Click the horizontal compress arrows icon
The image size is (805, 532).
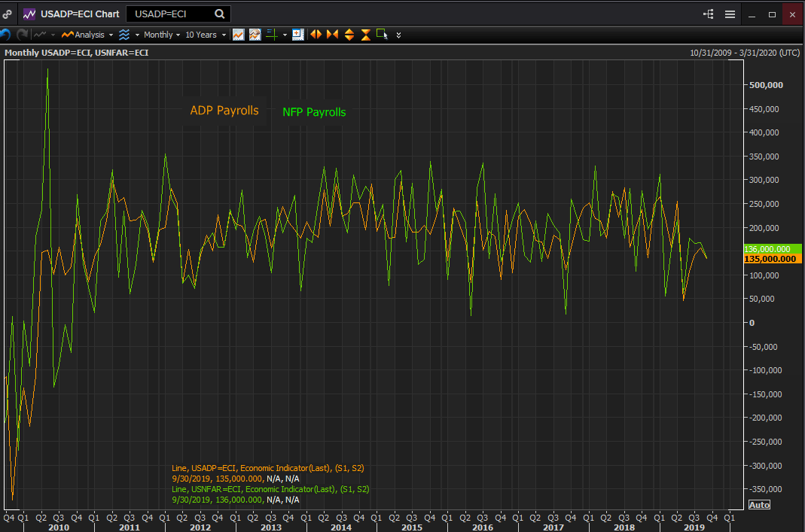coord(332,35)
